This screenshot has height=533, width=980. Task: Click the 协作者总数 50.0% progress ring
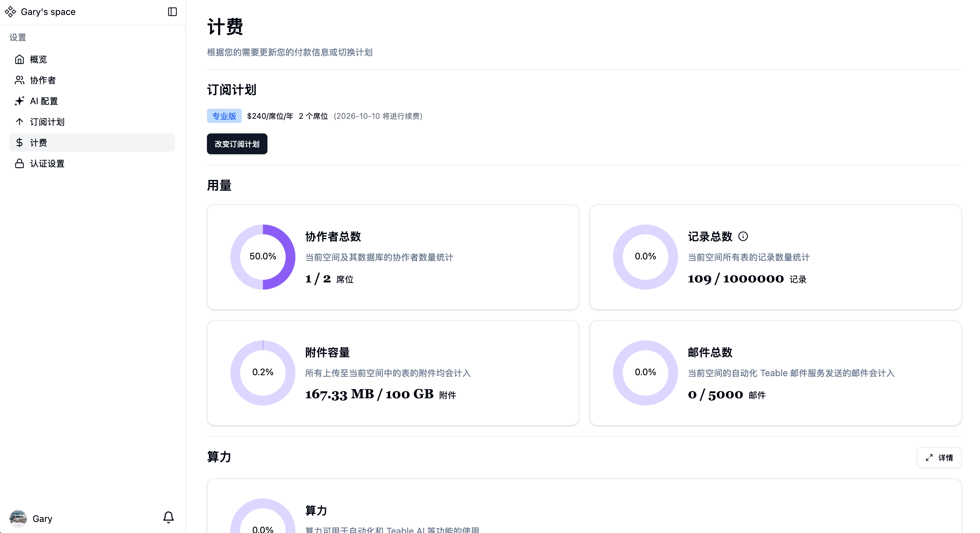[x=263, y=257]
